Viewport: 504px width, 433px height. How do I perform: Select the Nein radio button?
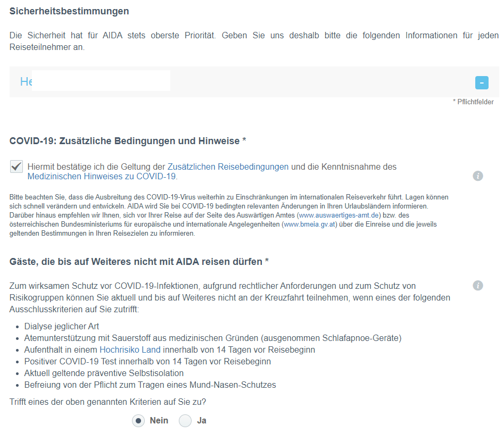tap(138, 421)
